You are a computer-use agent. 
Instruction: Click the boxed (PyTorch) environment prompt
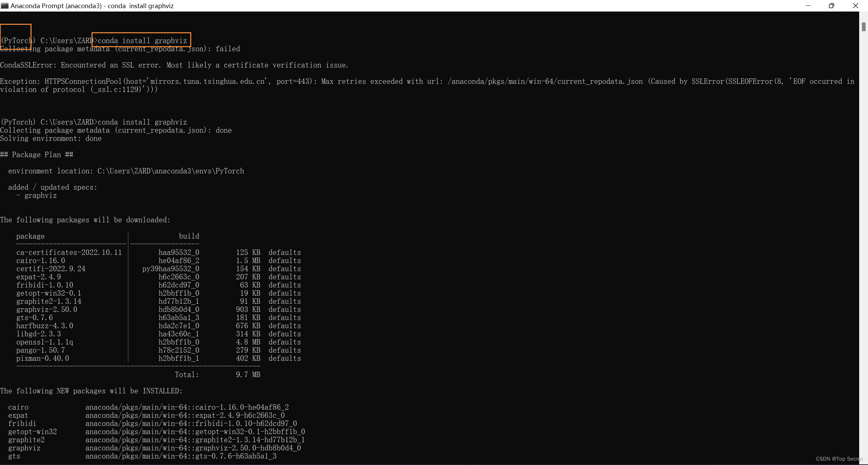click(x=16, y=40)
